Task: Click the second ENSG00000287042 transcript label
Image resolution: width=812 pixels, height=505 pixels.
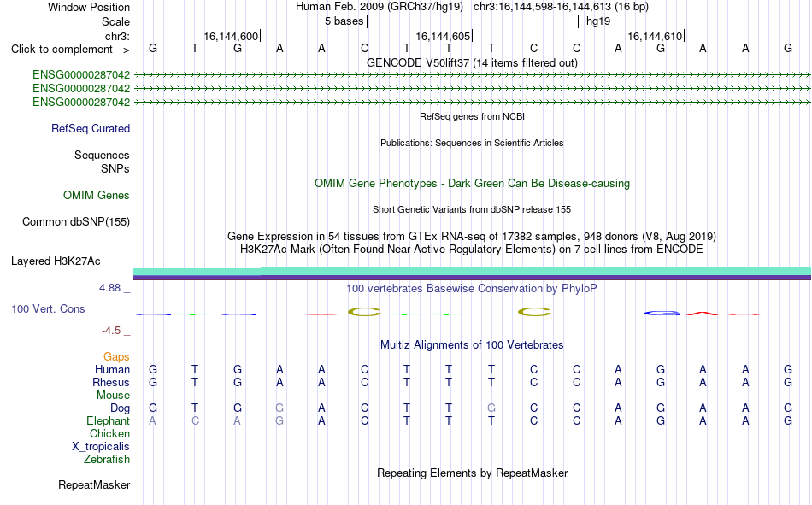Action: (81, 88)
